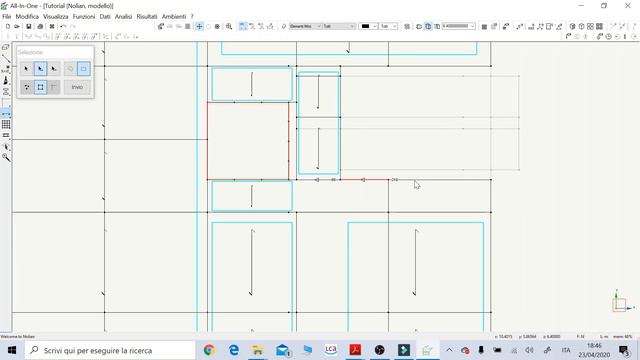
Task: Select the brush tool in left sidebar
Action: pyautogui.click(x=6, y=81)
